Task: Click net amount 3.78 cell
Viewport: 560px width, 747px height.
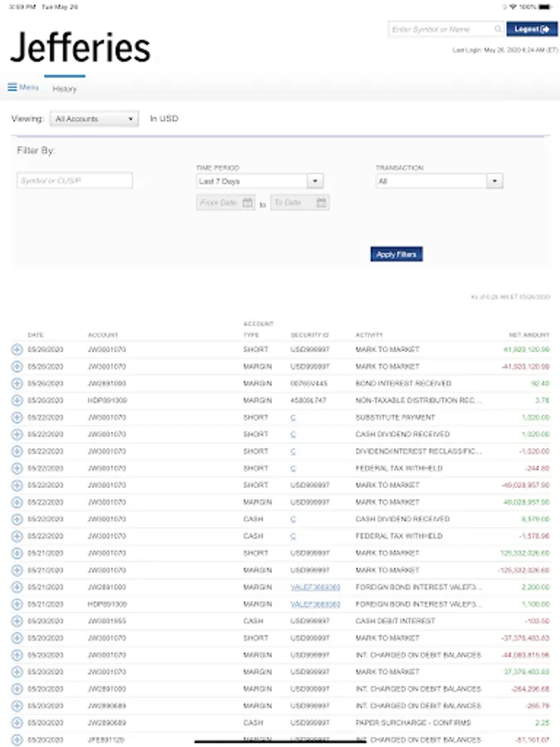Action: click(x=543, y=400)
